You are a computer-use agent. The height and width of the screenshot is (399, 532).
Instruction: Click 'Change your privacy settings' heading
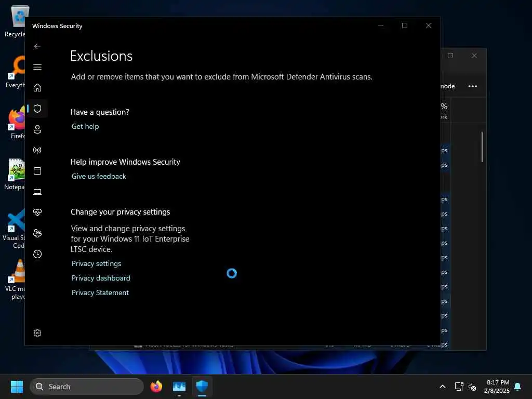(x=121, y=212)
